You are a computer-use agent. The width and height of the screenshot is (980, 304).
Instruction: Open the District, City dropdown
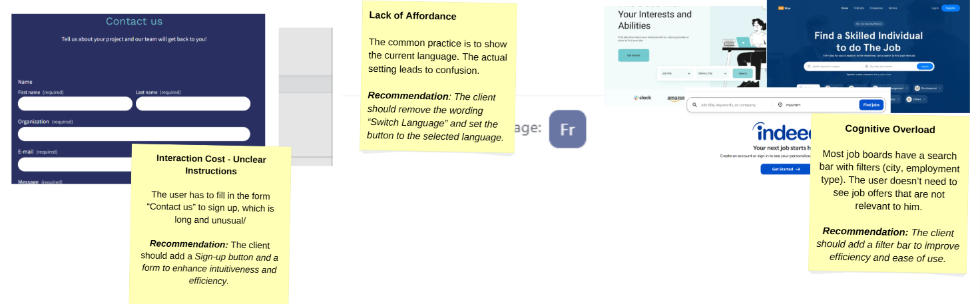click(712, 74)
